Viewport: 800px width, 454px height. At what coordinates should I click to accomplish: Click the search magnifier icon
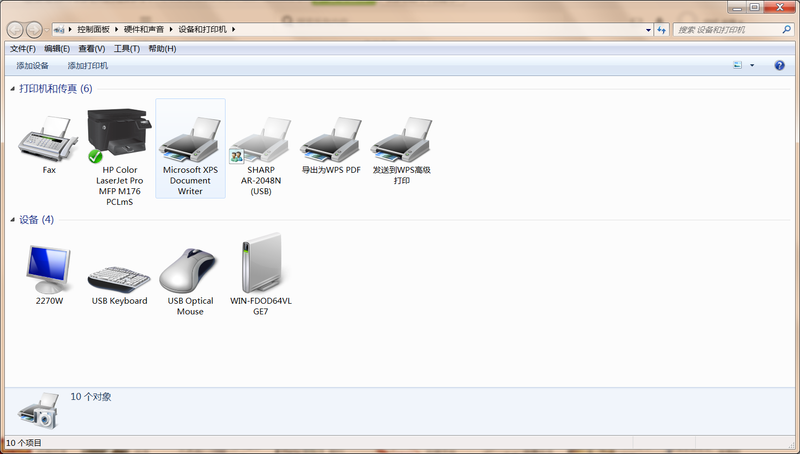(786, 30)
